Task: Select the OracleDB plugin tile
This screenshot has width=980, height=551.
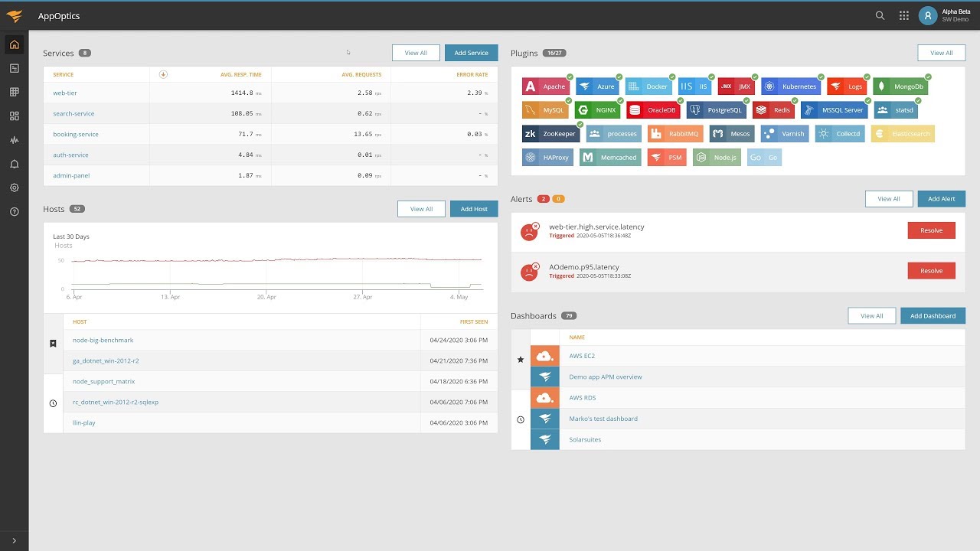Action: pyautogui.click(x=653, y=110)
